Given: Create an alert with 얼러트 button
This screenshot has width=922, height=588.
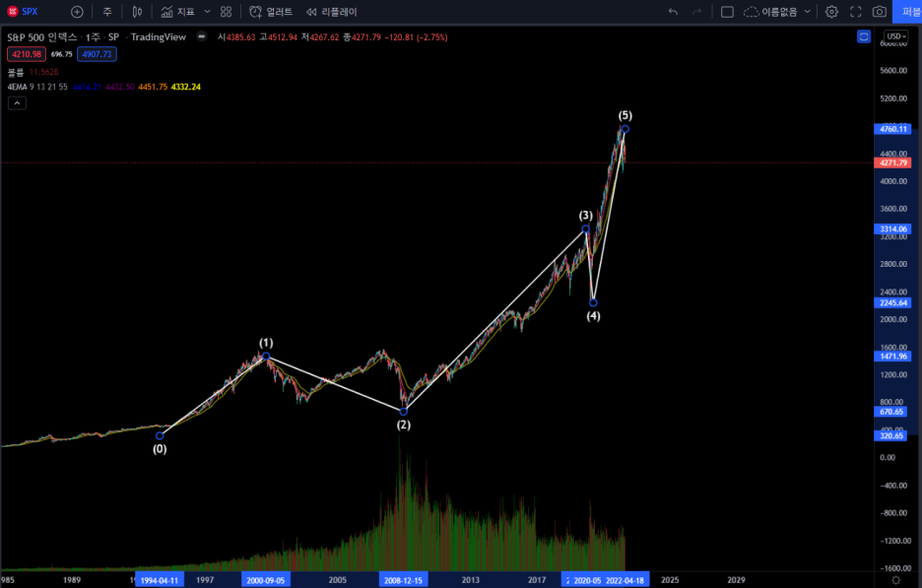Looking at the screenshot, I should click(x=271, y=12).
